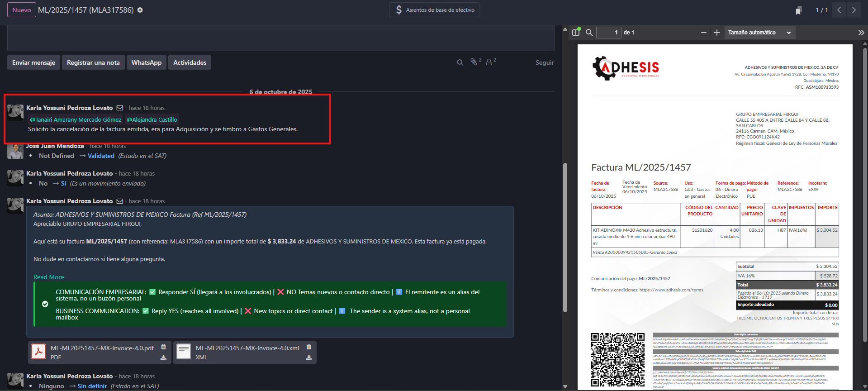Open the Tamaño automático zoom dropdown
The height and width of the screenshot is (391, 868).
pos(759,33)
